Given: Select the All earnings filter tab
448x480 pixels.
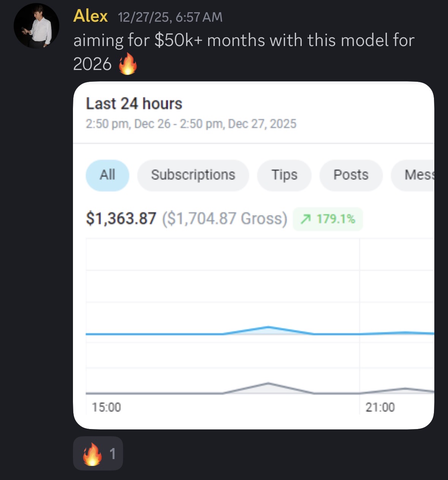Looking at the screenshot, I should click(108, 175).
